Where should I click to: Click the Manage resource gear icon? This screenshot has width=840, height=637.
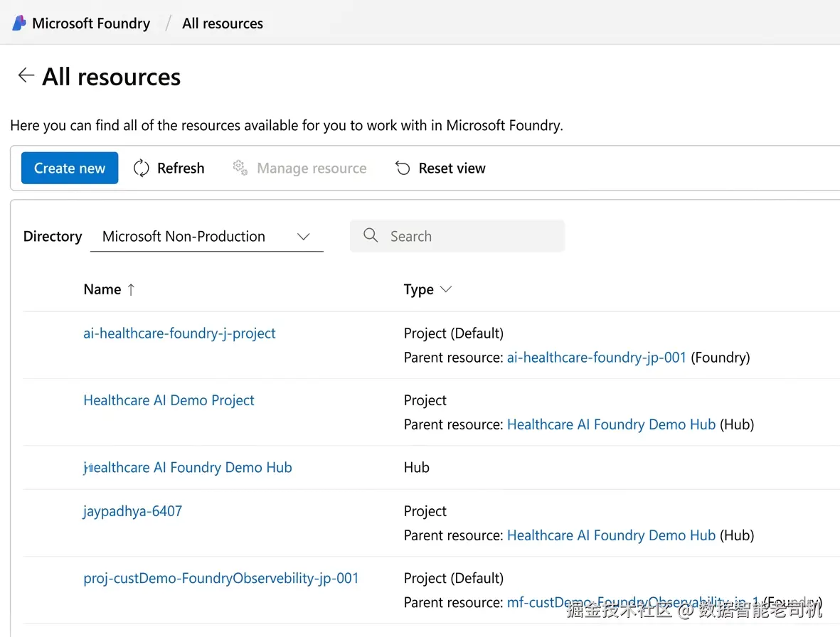pyautogui.click(x=240, y=168)
